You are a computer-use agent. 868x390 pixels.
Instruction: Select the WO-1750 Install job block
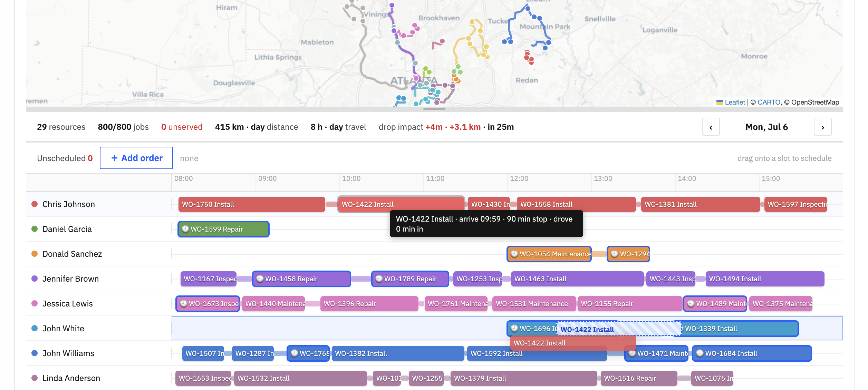tap(252, 204)
